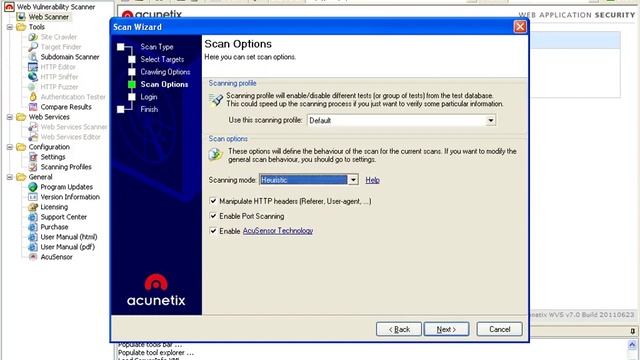Viewport: 640px width, 360px height.
Task: Click the Licensing icon
Action: (33, 207)
